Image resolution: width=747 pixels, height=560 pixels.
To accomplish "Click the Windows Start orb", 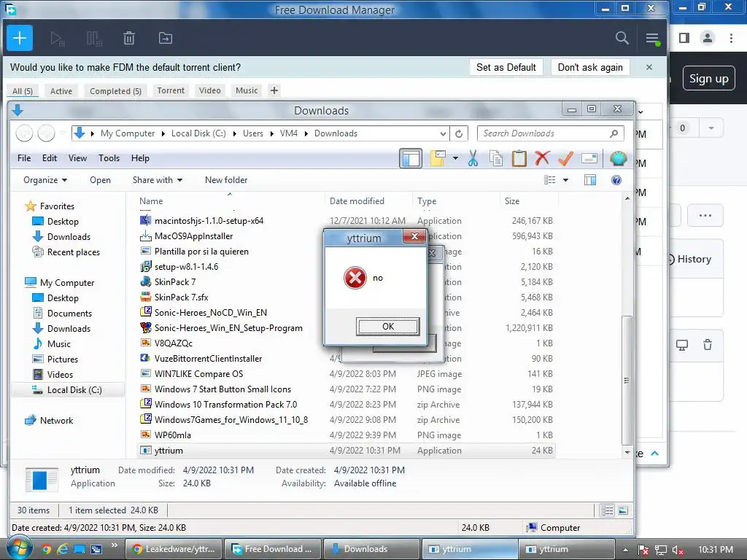I will 20,548.
